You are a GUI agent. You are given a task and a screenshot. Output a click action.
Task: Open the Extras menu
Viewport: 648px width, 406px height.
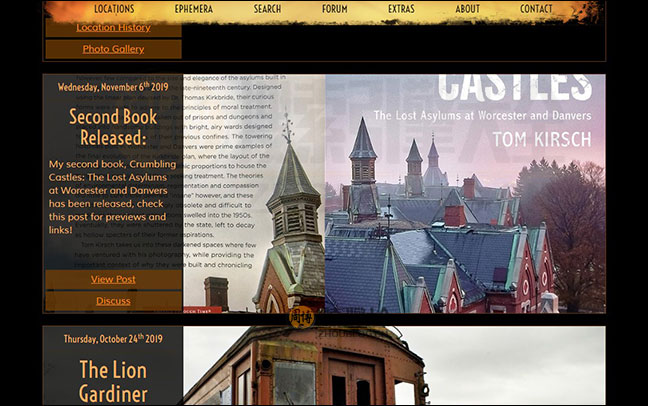[401, 9]
